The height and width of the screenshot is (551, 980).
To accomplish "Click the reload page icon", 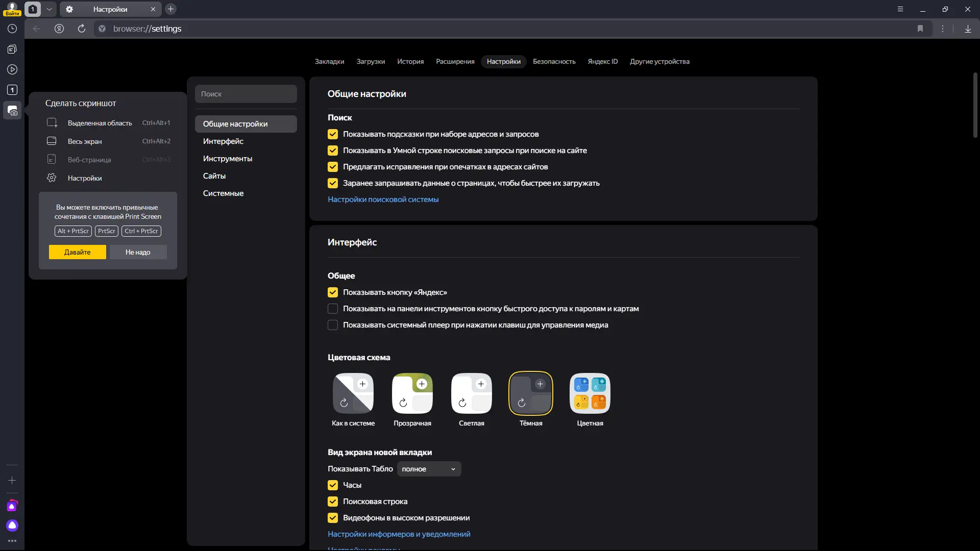I will coord(82,29).
